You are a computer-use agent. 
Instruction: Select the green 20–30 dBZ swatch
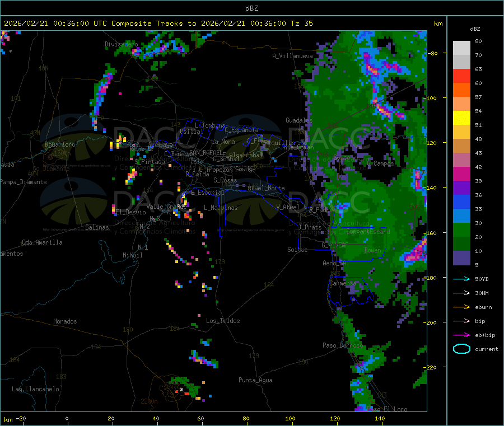pyautogui.click(x=461, y=230)
